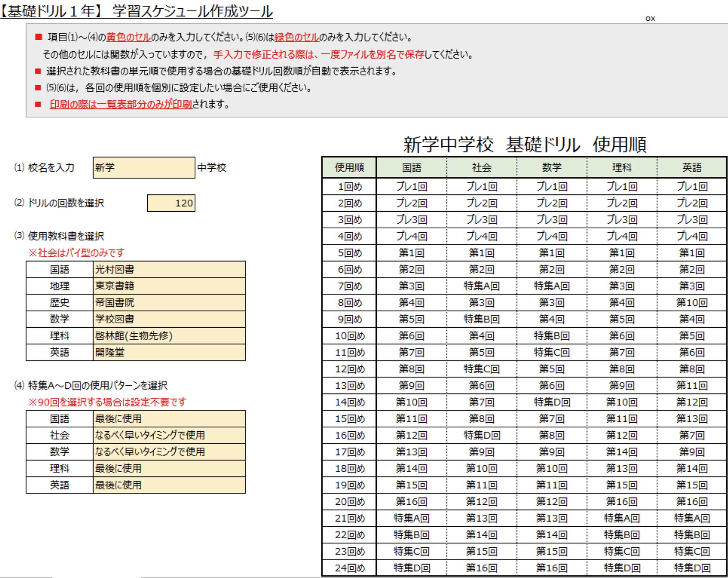
Task: Select the 国語 column header in schedule table
Action: [412, 168]
